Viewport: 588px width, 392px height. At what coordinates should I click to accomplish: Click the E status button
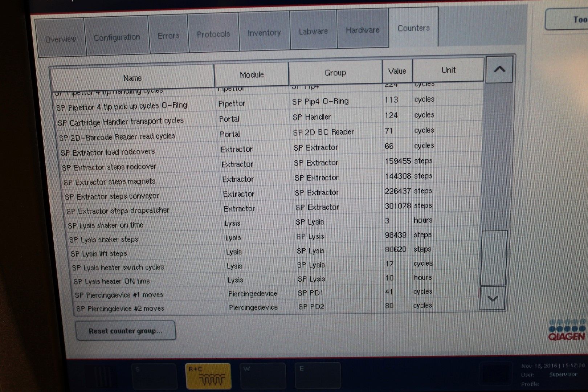pos(318,376)
